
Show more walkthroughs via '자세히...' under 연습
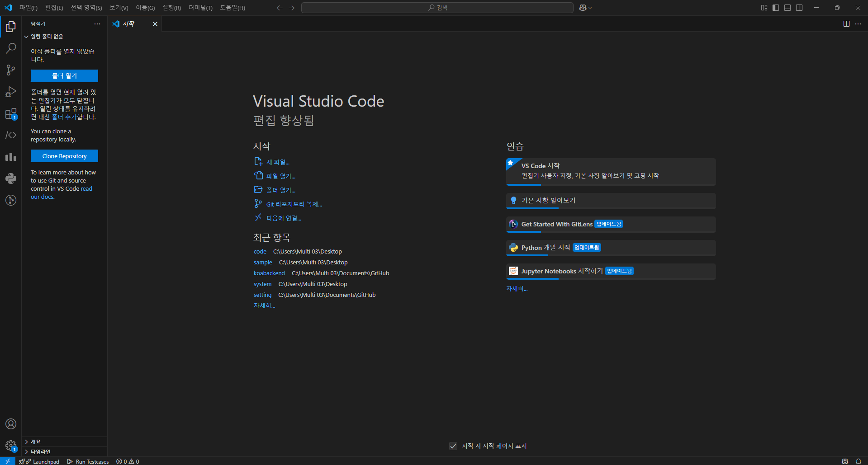tap(517, 289)
